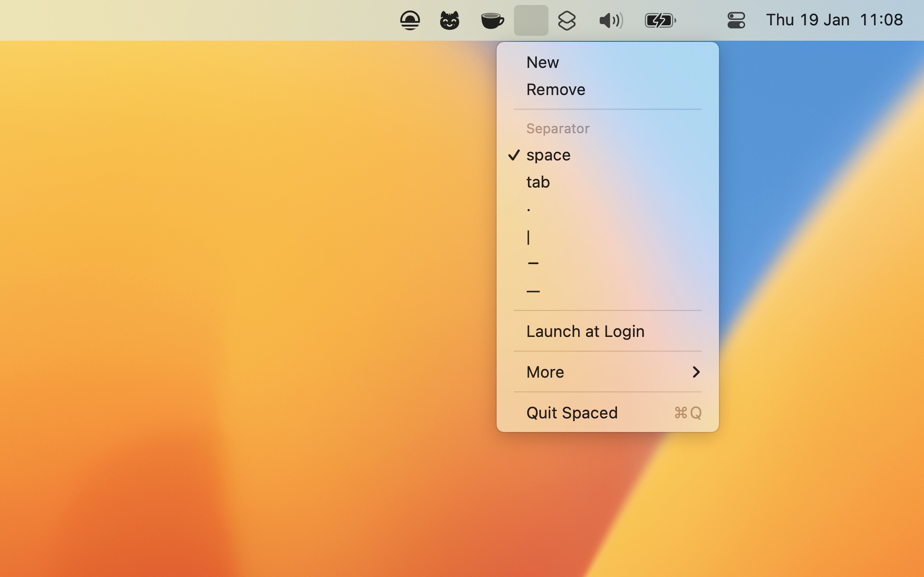The width and height of the screenshot is (924, 577).
Task: Click the stacked layers menu bar icon
Action: click(x=567, y=20)
